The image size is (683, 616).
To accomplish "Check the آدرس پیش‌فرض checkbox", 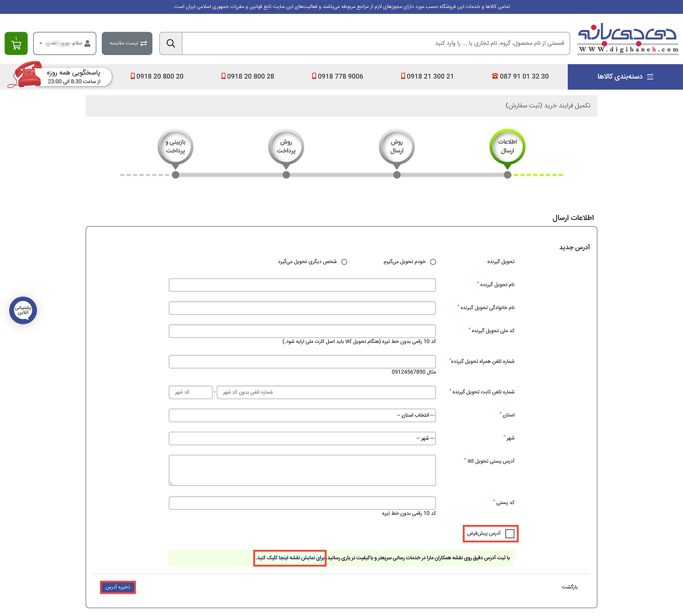I will tap(509, 533).
